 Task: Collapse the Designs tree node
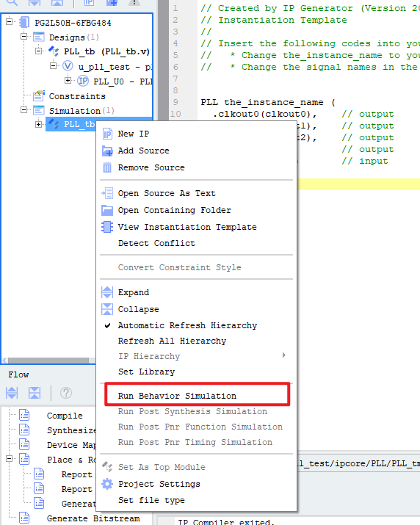[24, 37]
